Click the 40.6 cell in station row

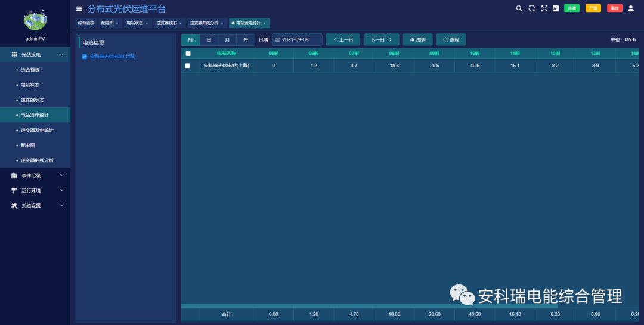[475, 66]
